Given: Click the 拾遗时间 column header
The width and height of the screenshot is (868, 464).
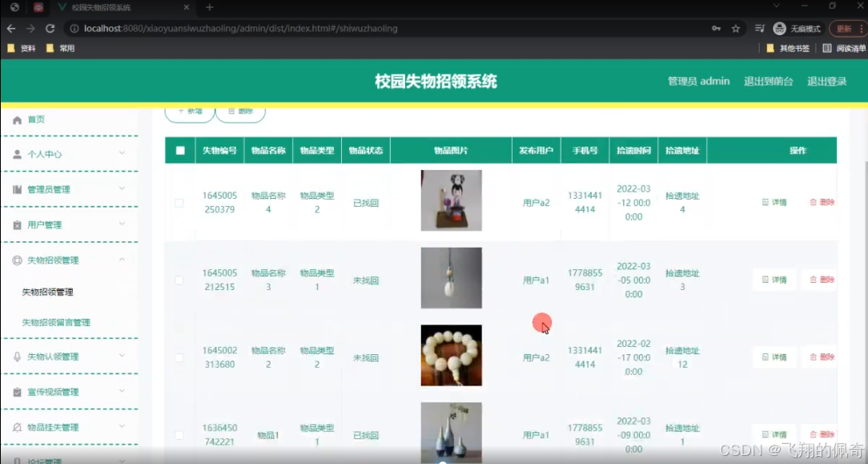Looking at the screenshot, I should click(634, 150).
